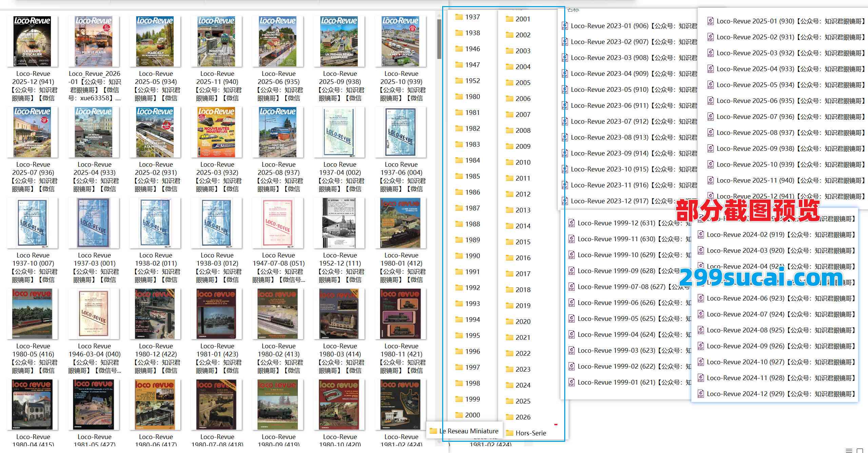Click the thumbnail pane vertical scrollbar

pos(439,39)
